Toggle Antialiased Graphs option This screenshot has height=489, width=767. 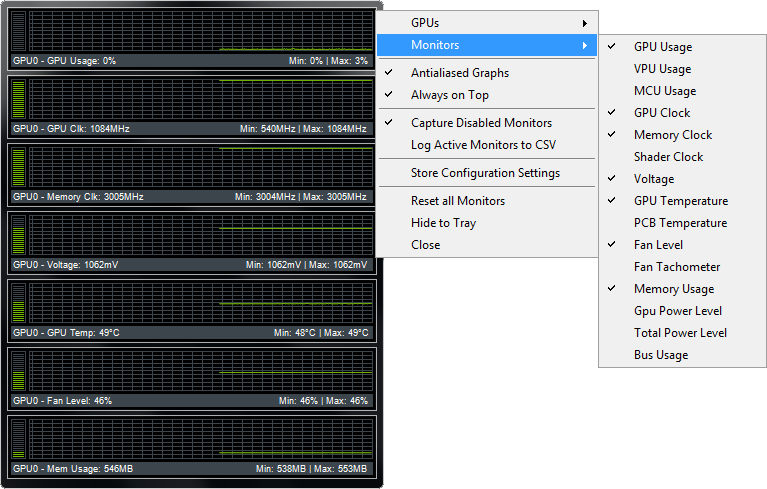pyautogui.click(x=487, y=73)
